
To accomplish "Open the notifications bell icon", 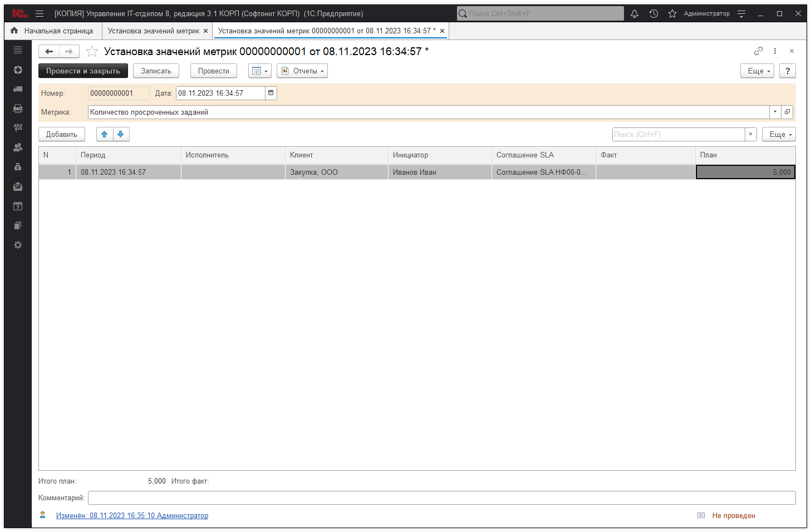I will pyautogui.click(x=635, y=13).
